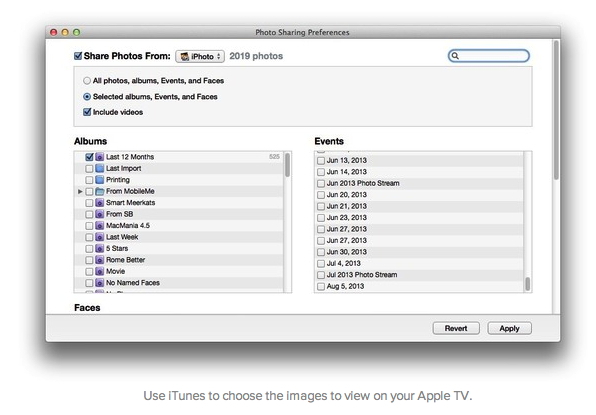Click the Smart Meerkats smart album icon
596x415 pixels.
point(99,203)
